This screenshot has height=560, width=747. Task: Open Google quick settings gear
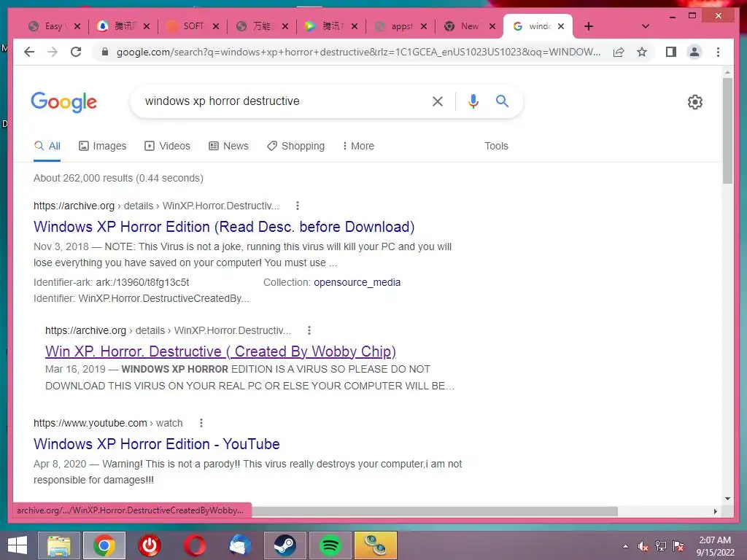pos(695,102)
